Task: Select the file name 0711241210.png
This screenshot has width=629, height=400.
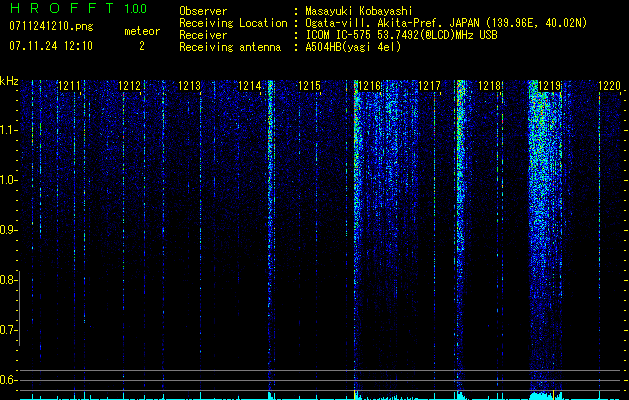Action: (x=51, y=26)
